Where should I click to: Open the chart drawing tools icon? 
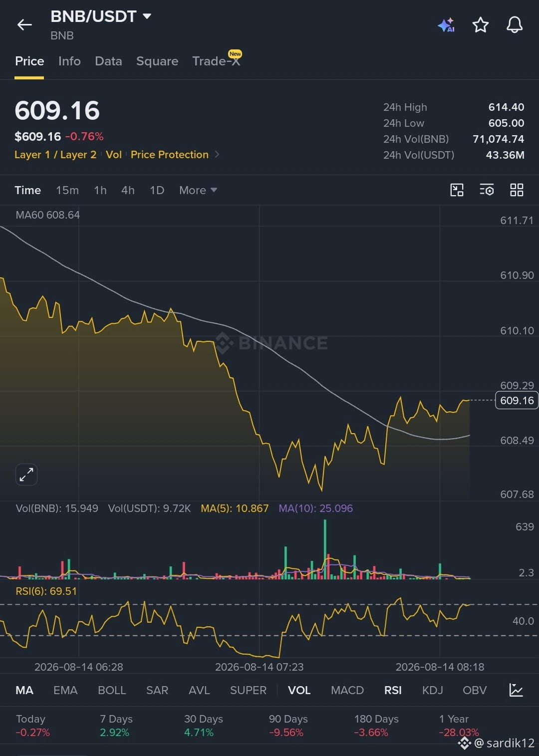(x=457, y=190)
